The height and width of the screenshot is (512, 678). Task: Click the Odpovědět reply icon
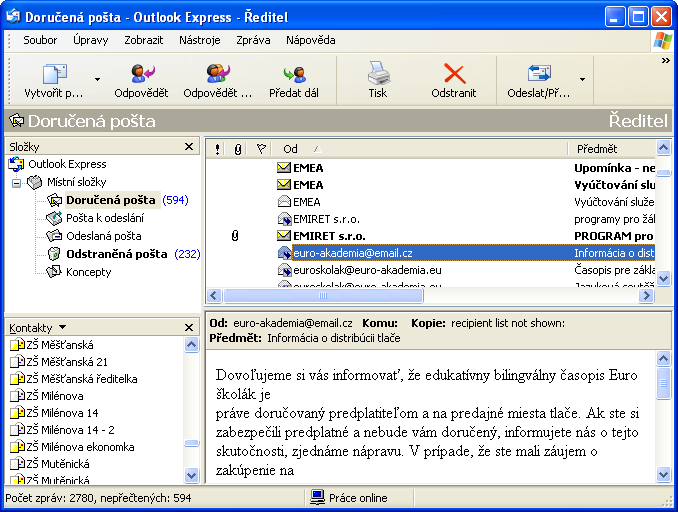point(143,74)
